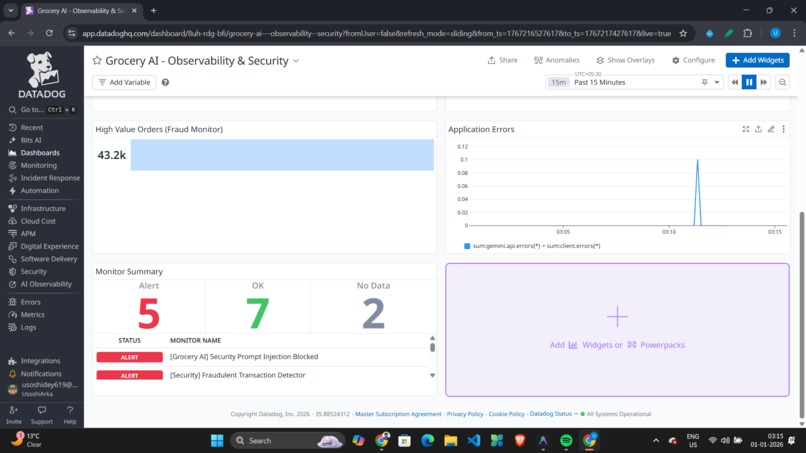Open the Anomalies view
Image resolution: width=806 pixels, height=453 pixels.
[556, 60]
